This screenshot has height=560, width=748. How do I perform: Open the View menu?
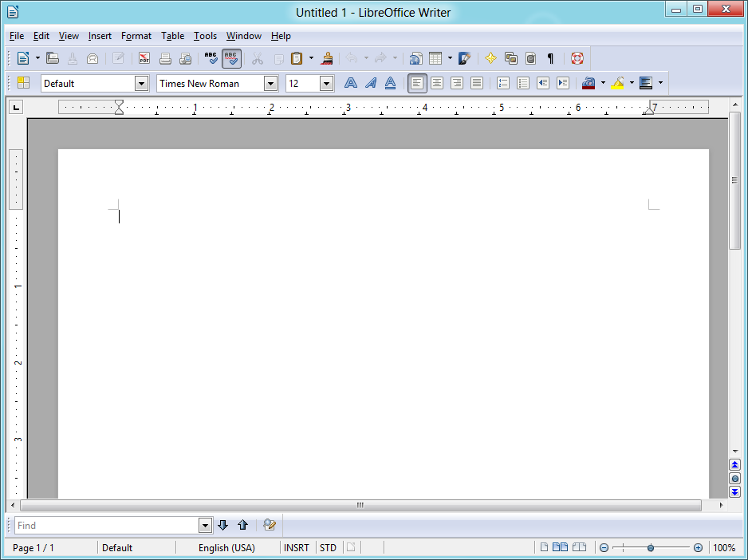pos(69,36)
